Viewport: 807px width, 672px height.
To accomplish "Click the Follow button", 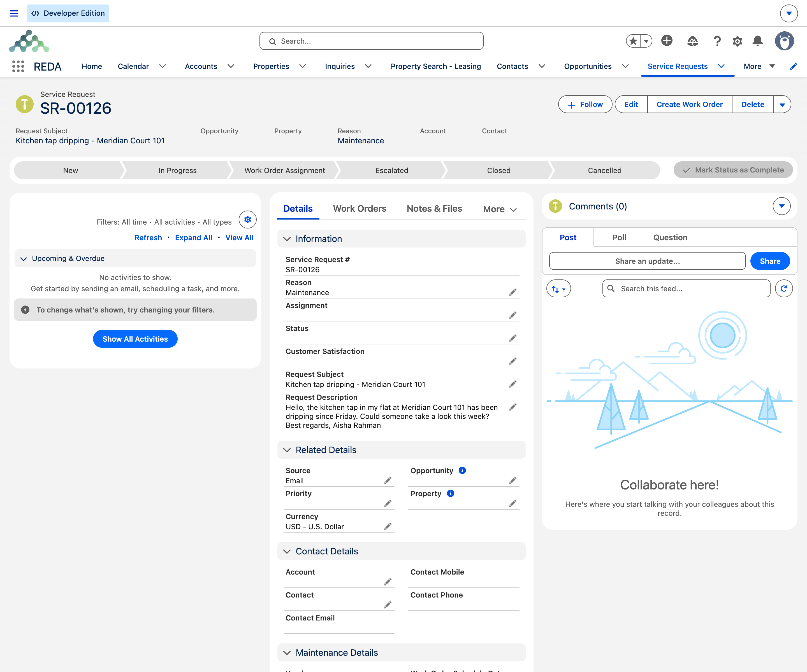I will point(585,104).
